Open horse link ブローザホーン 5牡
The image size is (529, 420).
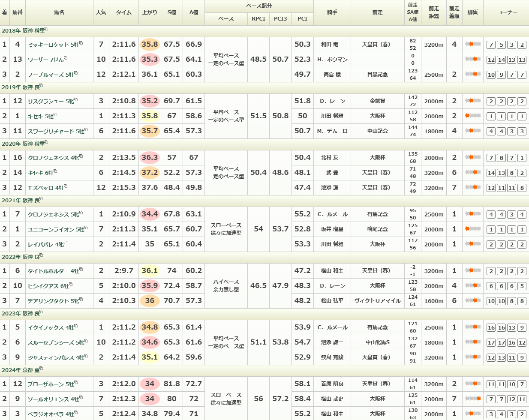pos(51,384)
